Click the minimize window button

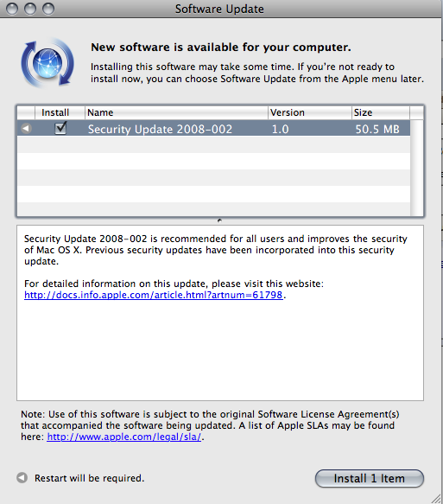click(30, 9)
